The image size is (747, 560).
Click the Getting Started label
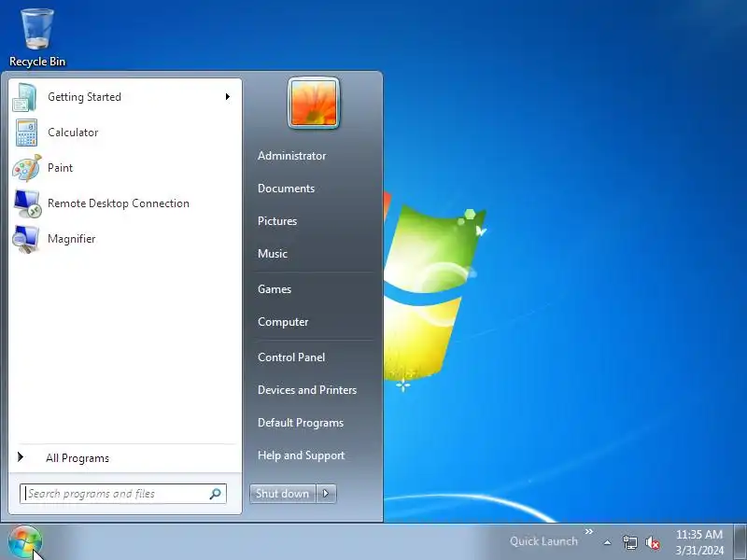click(x=84, y=97)
